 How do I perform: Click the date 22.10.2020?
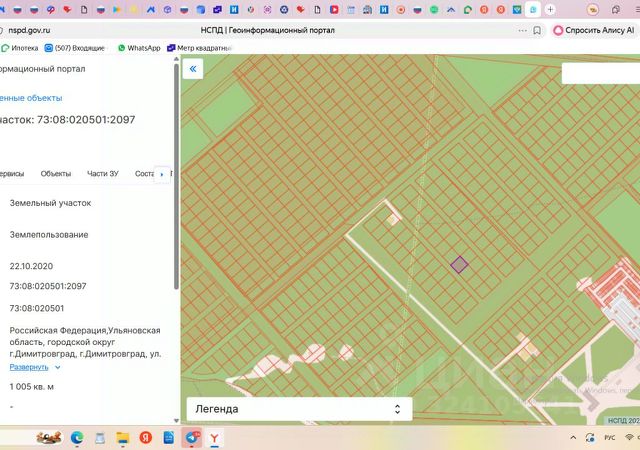click(x=31, y=266)
